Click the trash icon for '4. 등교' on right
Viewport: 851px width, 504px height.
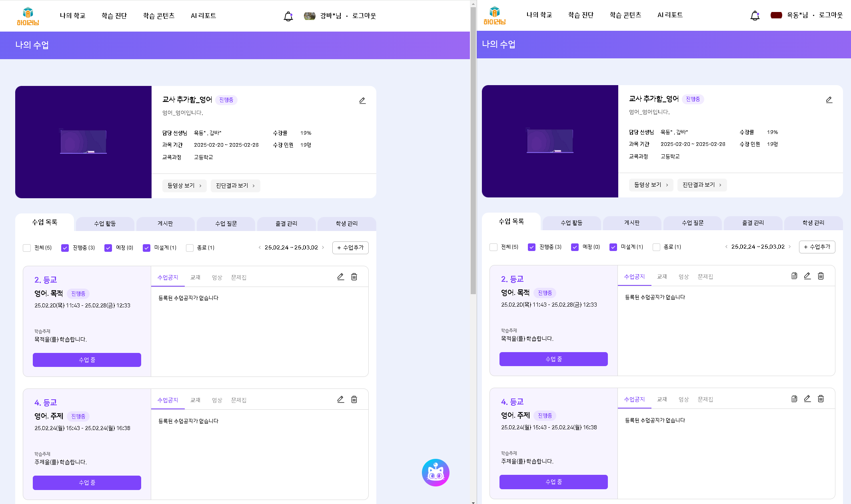click(x=821, y=398)
